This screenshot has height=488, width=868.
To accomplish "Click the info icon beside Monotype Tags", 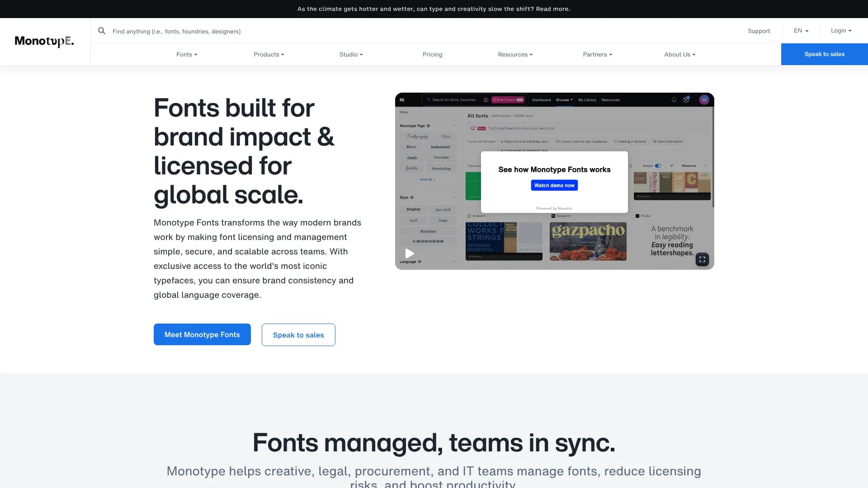I will pos(428,126).
